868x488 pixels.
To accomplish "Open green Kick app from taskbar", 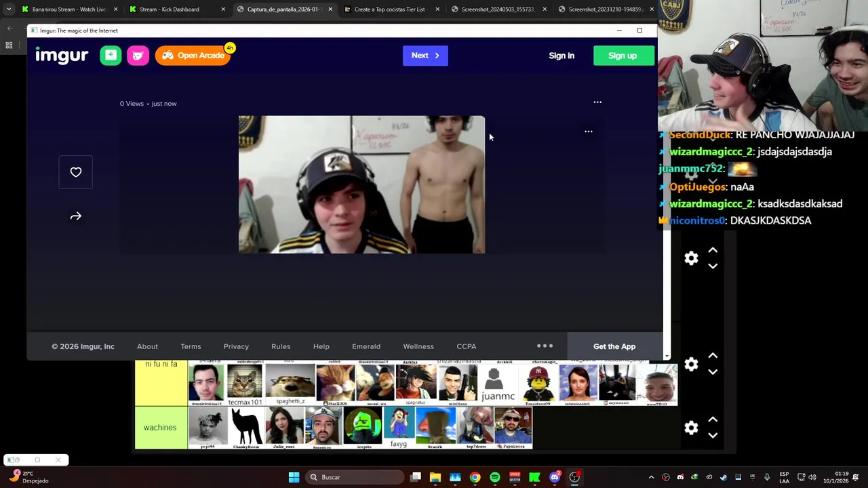I will pos(534,477).
